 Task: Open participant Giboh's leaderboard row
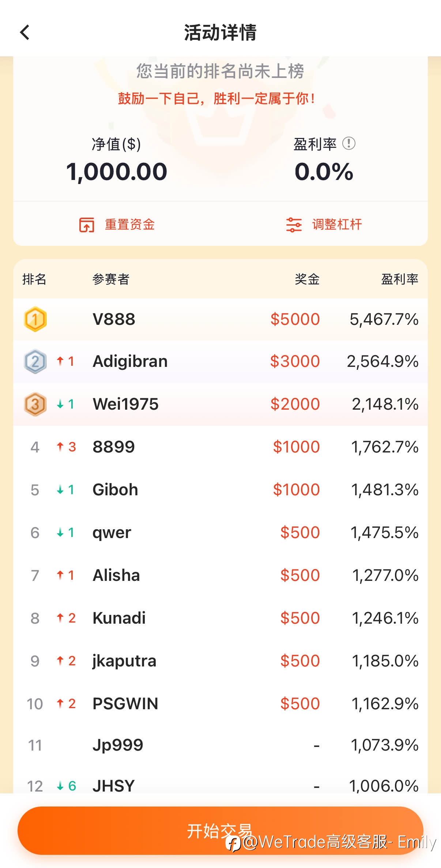pyautogui.click(x=116, y=490)
